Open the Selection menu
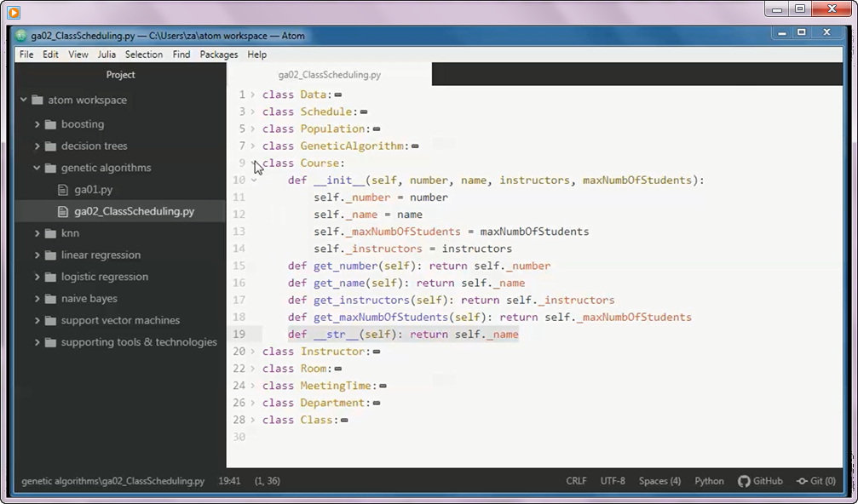Viewport: 858px width, 504px height. 144,54
